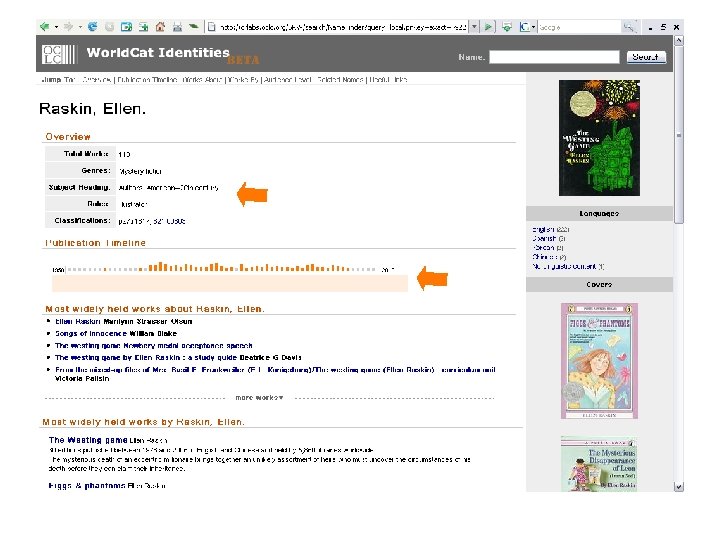Click the gray Stop loading icon
720x540 pixels.
[109, 27]
